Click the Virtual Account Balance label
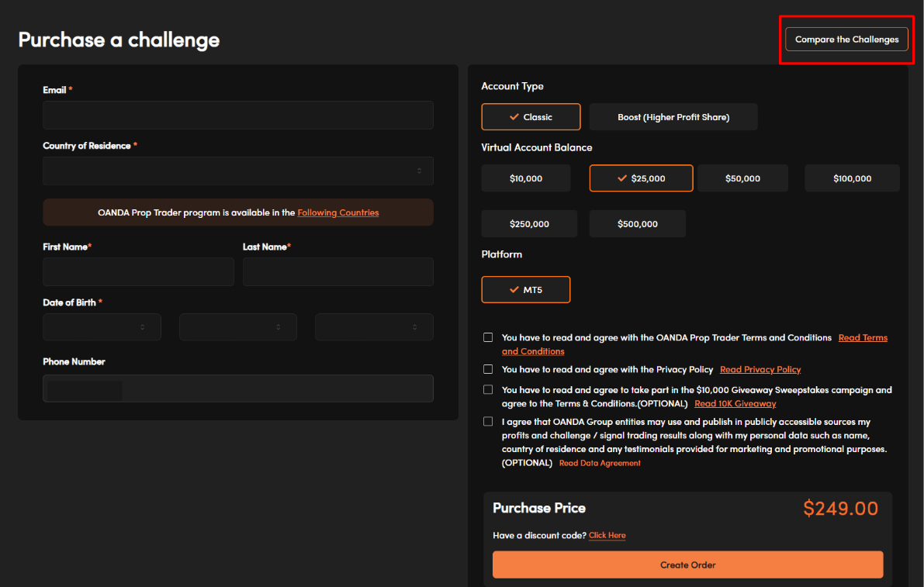This screenshot has width=924, height=587. coord(536,147)
